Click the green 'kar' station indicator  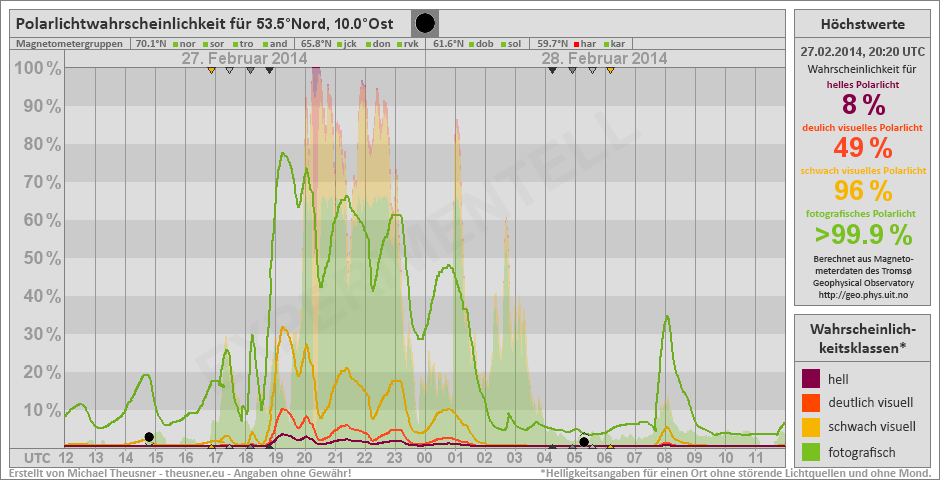point(606,44)
